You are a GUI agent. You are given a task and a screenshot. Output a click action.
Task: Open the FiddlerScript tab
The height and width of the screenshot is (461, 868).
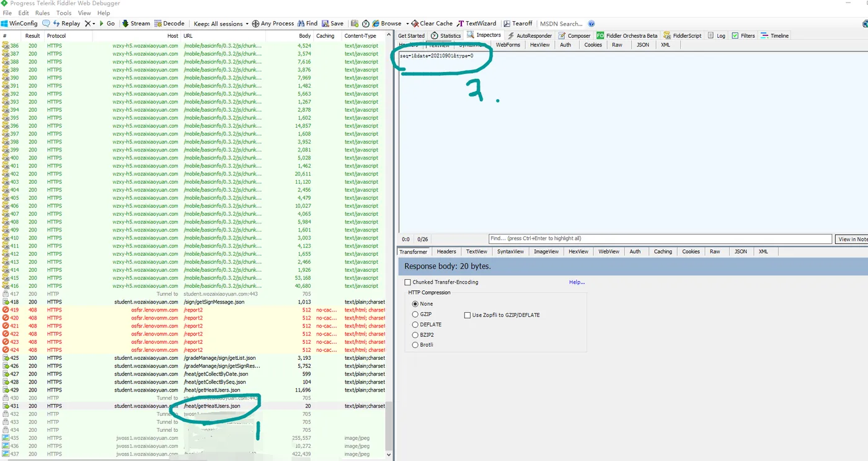pyautogui.click(x=681, y=35)
